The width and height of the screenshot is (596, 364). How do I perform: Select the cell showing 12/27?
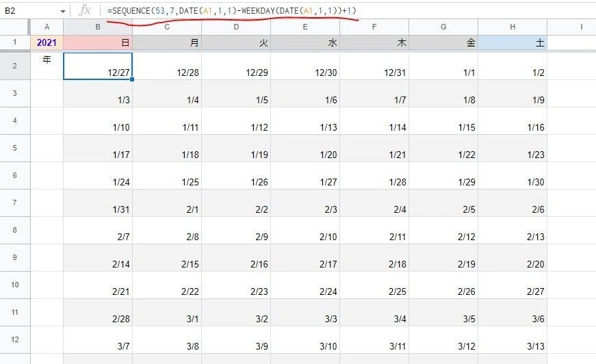point(98,66)
